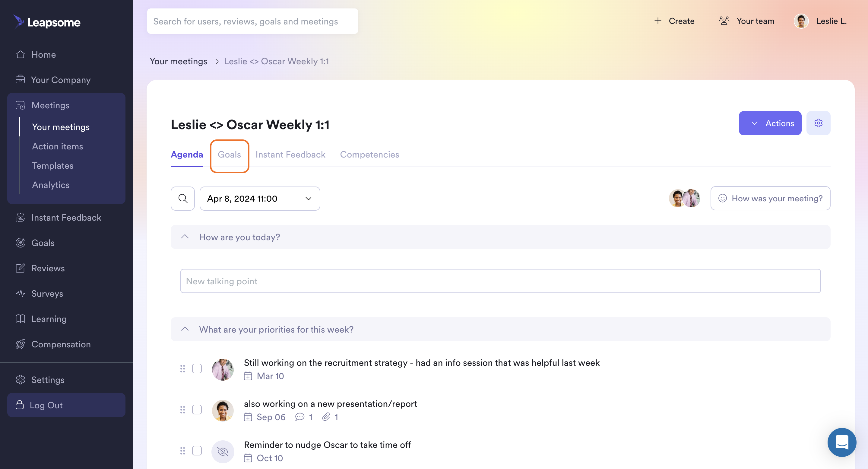Open Leslie L. profile menu

pyautogui.click(x=820, y=21)
